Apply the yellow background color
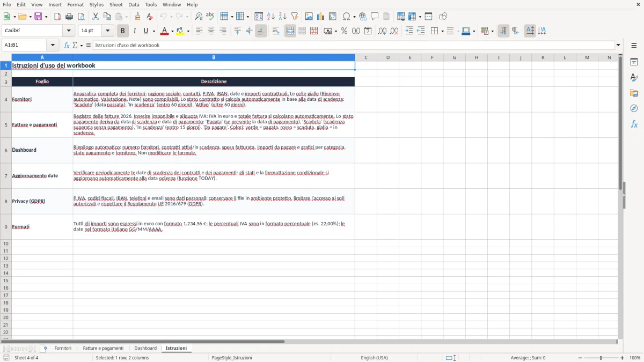The width and height of the screenshot is (644, 362). (180, 31)
